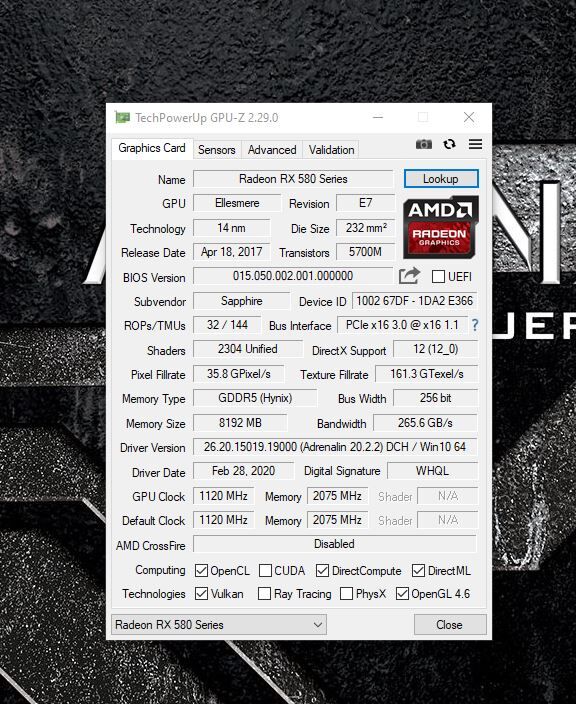Click the 8192 MB memory size value

(240, 423)
